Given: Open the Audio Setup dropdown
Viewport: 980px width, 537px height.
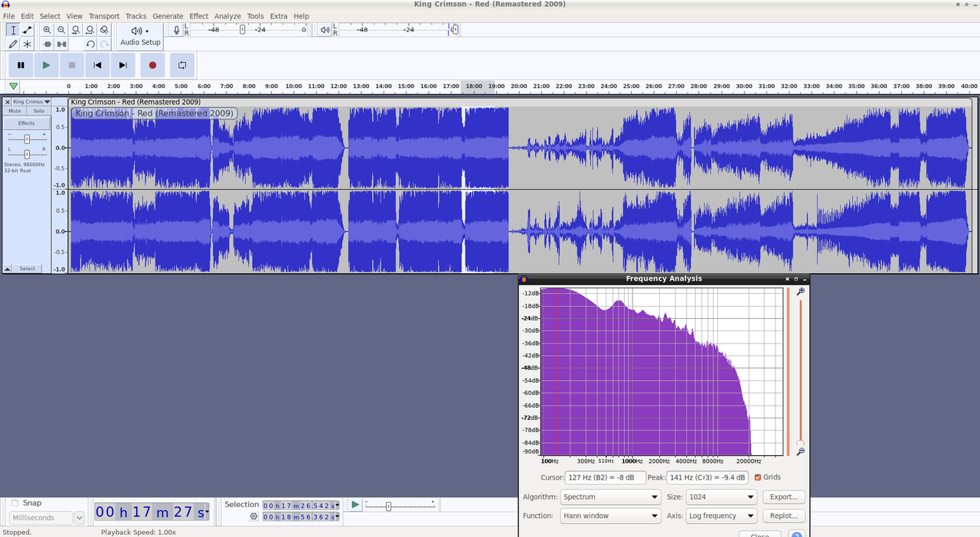Looking at the screenshot, I should (x=140, y=36).
